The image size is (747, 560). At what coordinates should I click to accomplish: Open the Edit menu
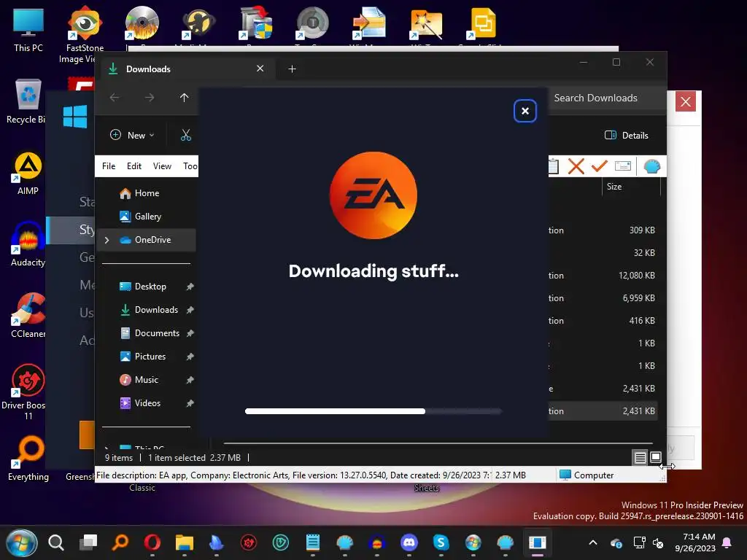click(x=134, y=166)
